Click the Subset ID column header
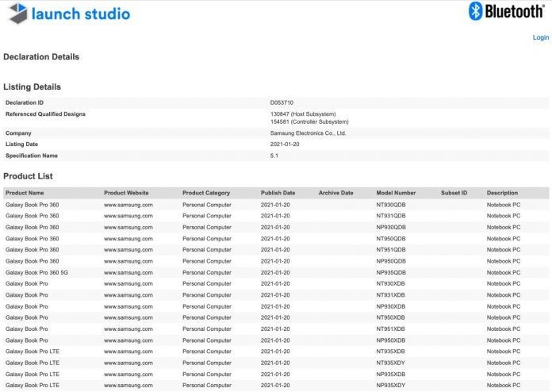 click(x=454, y=193)
